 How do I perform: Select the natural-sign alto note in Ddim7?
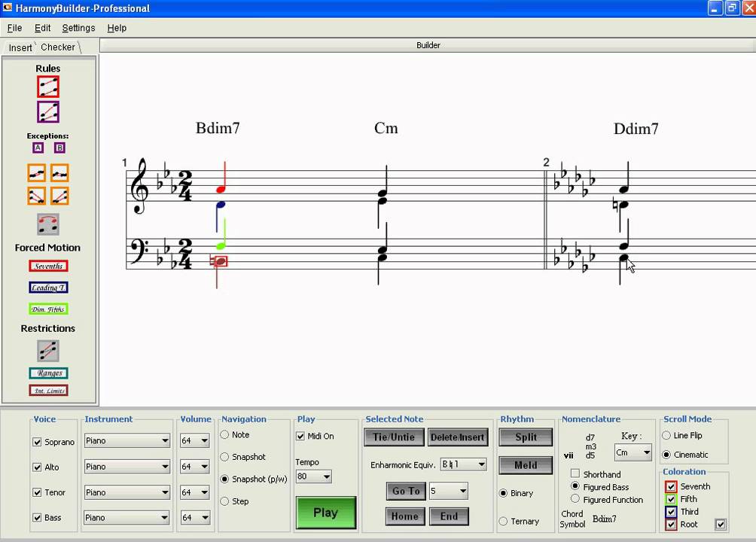click(x=623, y=205)
